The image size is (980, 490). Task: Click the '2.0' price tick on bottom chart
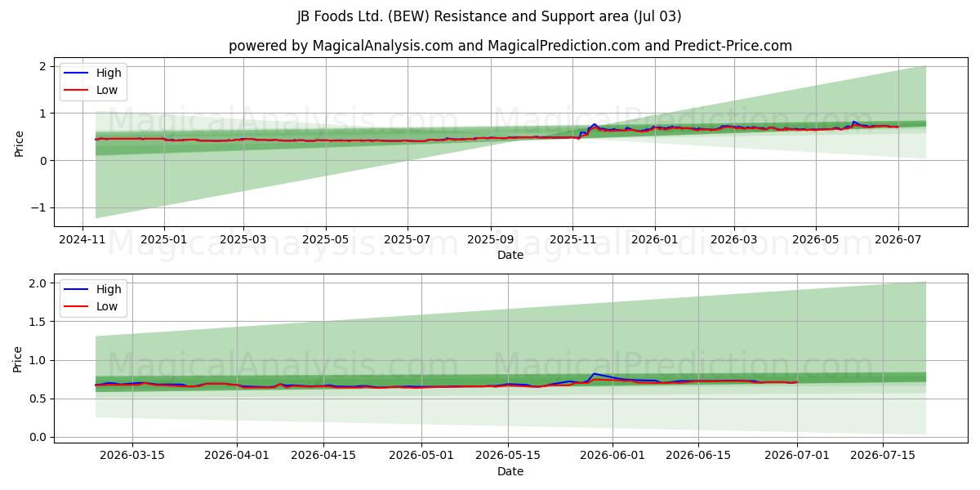[x=39, y=283]
